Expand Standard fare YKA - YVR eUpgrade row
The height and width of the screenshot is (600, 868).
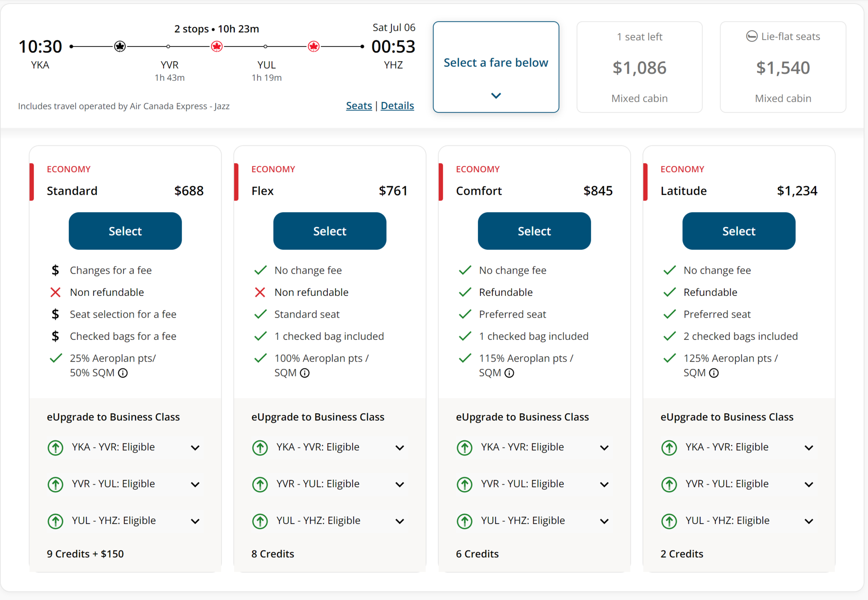195,448
